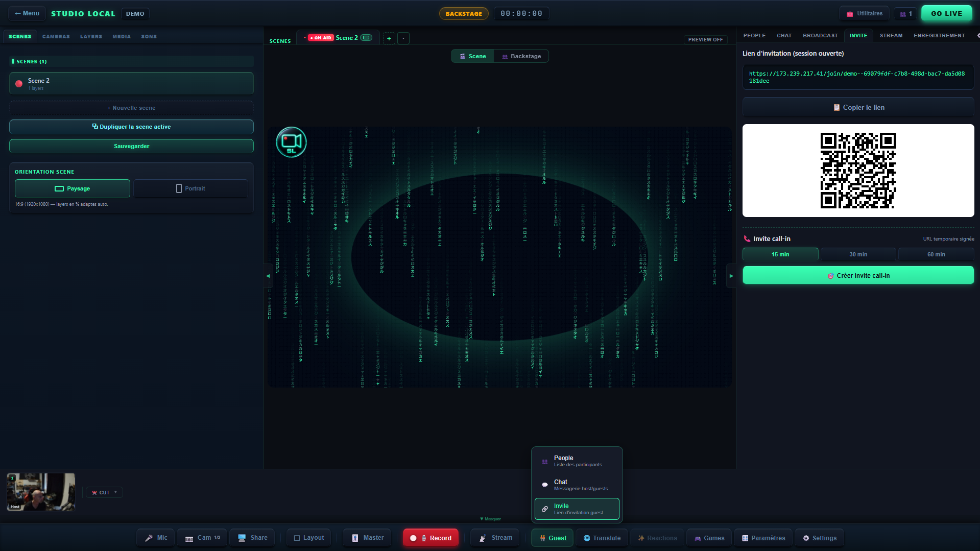Select 15 min call-in duration

coord(780,254)
